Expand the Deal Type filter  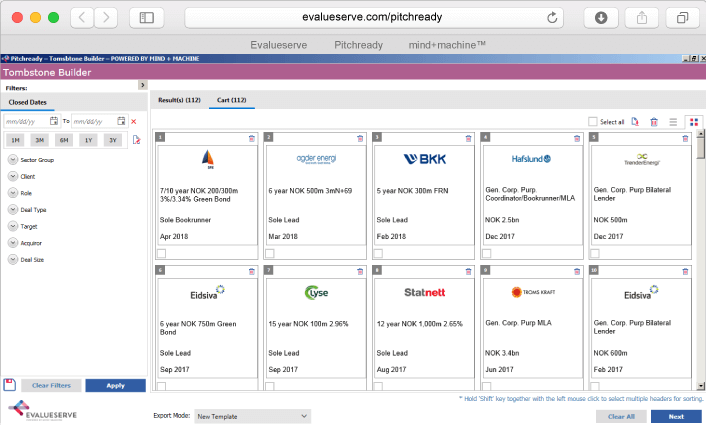pos(13,209)
